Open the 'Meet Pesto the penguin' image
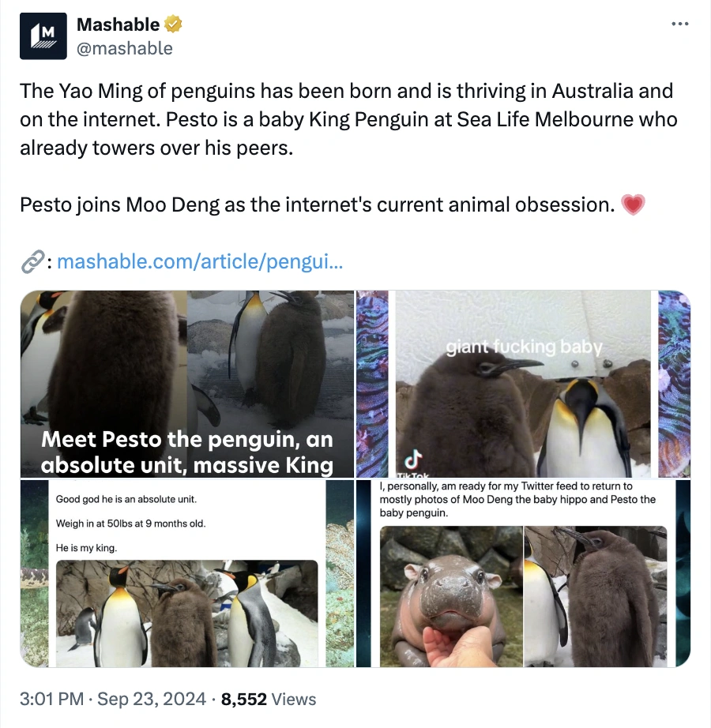 pyautogui.click(x=187, y=384)
